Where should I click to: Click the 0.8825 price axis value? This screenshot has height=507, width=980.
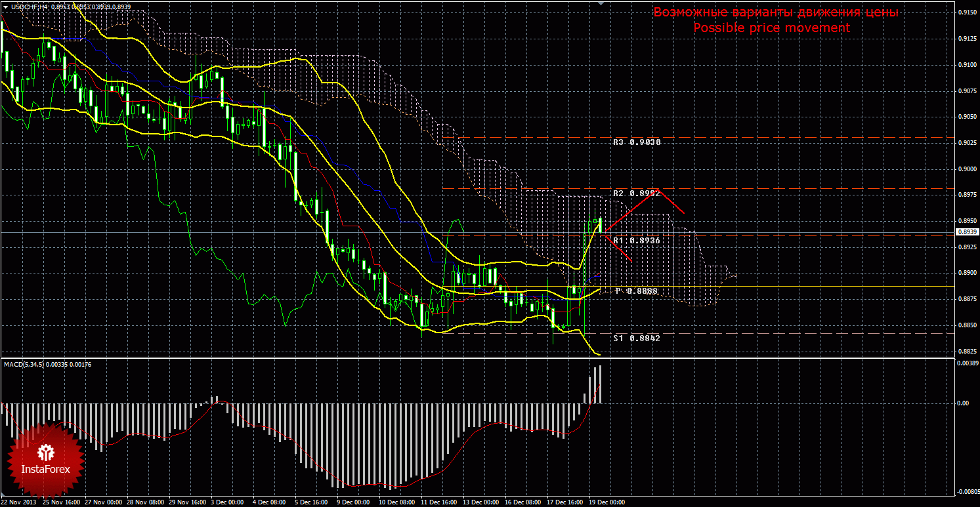pos(968,352)
